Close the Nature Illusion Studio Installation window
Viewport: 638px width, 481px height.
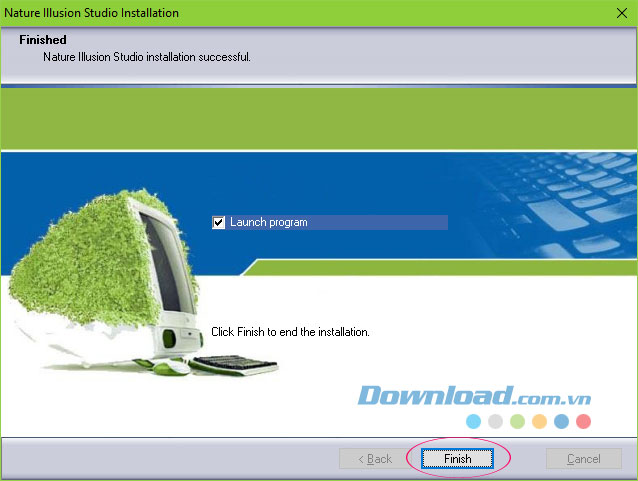(x=621, y=13)
